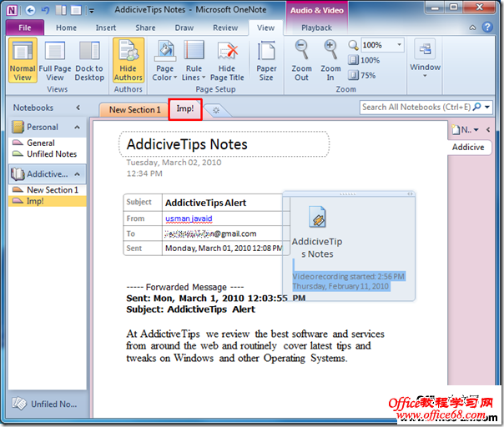The image size is (504, 427).
Task: Switch to the Share ribbon tab
Action: pos(145,28)
